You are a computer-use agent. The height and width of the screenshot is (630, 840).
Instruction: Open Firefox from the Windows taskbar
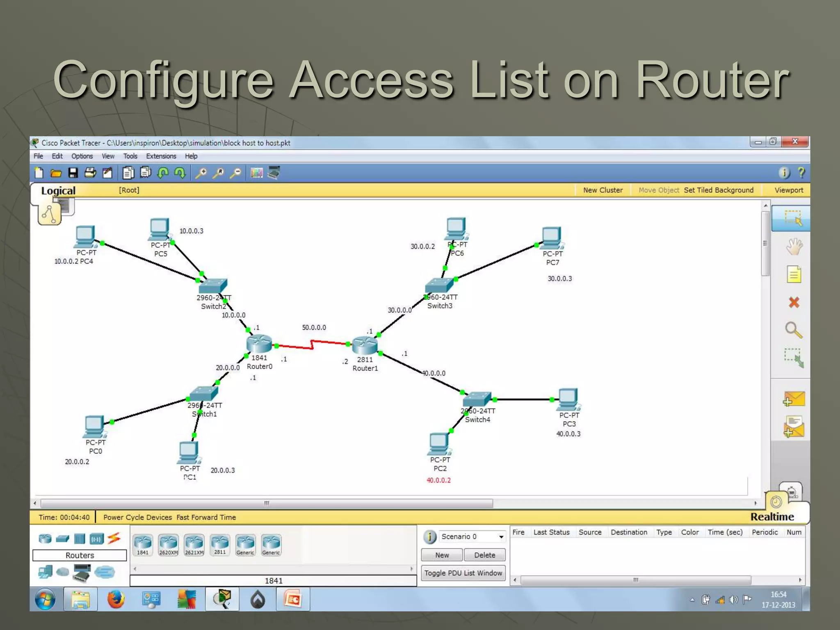pos(116,600)
